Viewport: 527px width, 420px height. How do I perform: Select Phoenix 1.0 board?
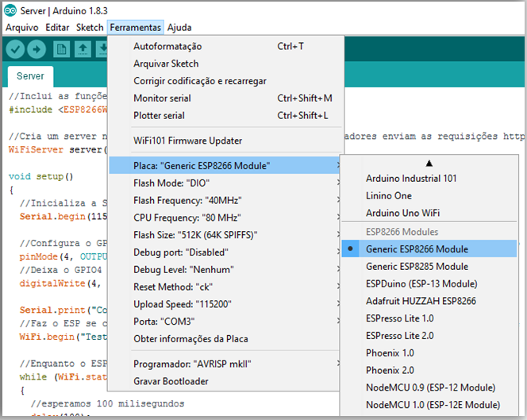(429, 353)
